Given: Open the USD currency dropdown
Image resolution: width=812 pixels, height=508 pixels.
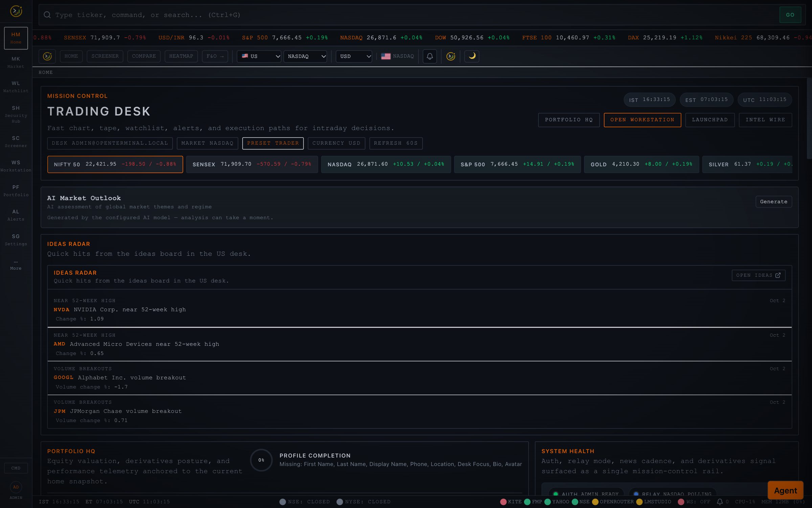Looking at the screenshot, I should tap(354, 56).
